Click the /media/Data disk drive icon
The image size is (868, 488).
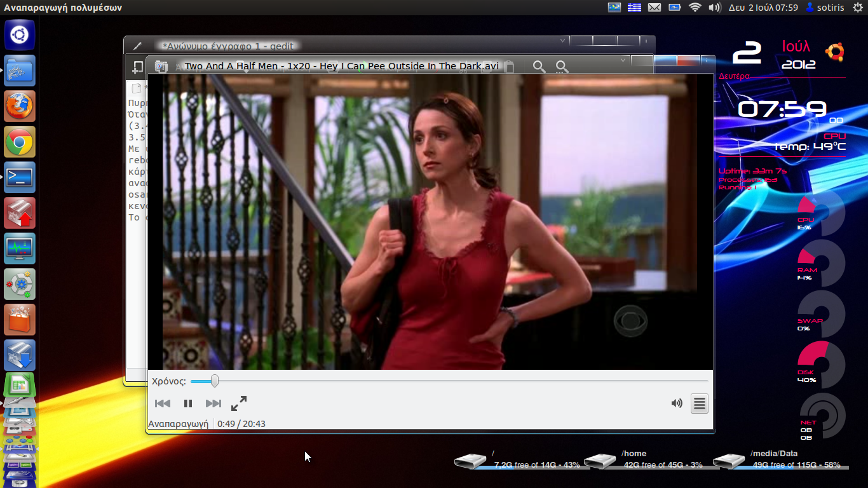tap(729, 461)
